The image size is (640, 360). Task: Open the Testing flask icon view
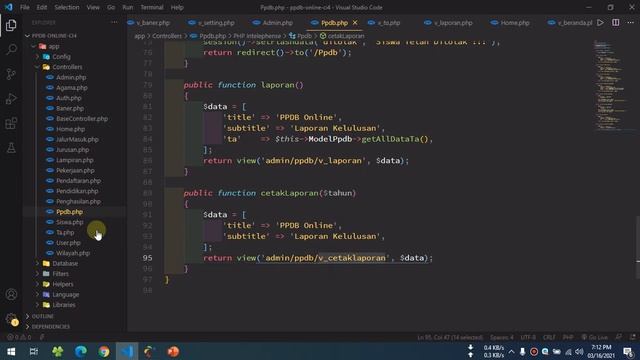(11, 147)
